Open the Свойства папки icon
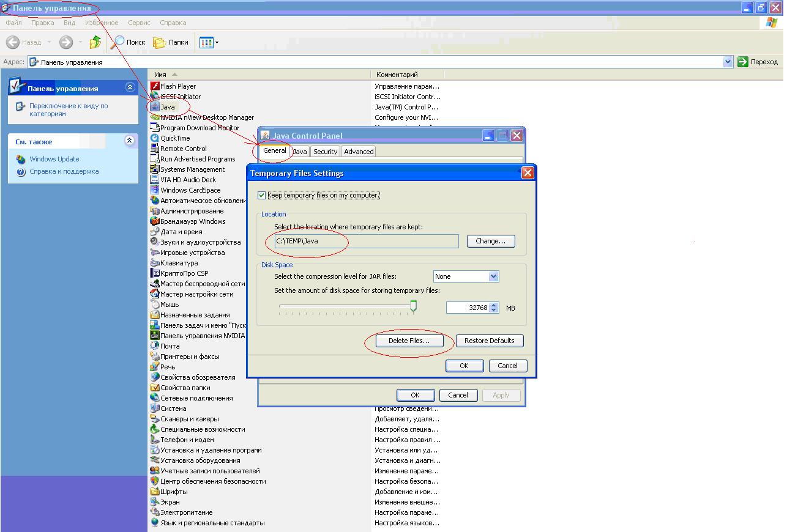787x532 pixels. point(155,388)
